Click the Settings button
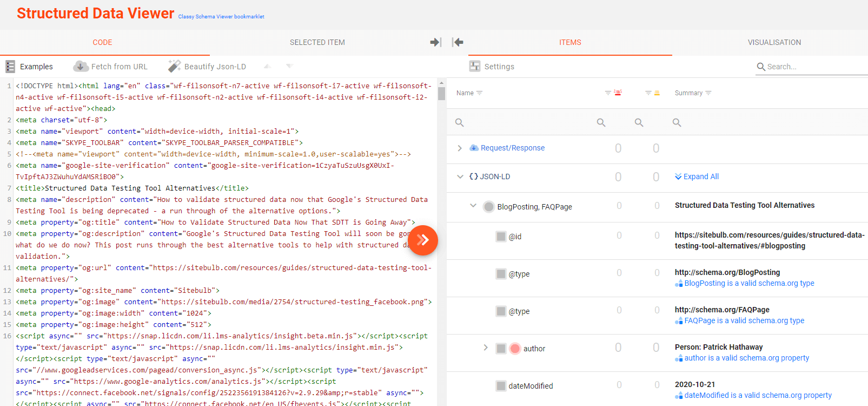Viewport: 868px width, 406px height. tap(492, 66)
